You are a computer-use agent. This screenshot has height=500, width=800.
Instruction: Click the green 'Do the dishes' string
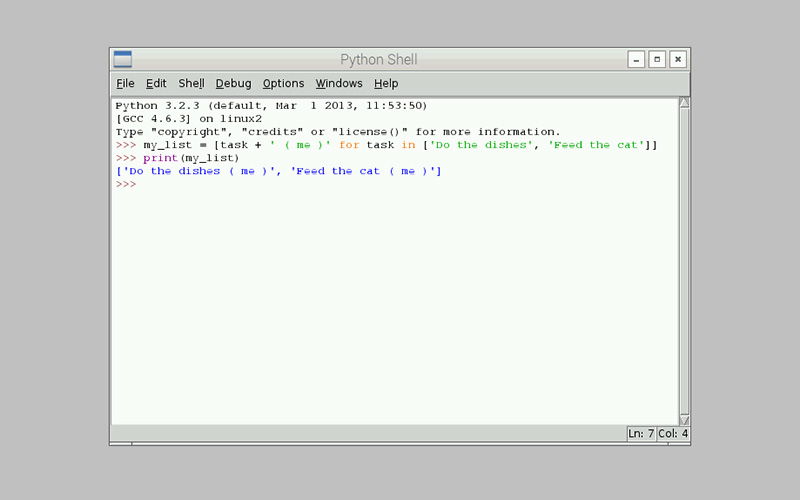pos(481,145)
